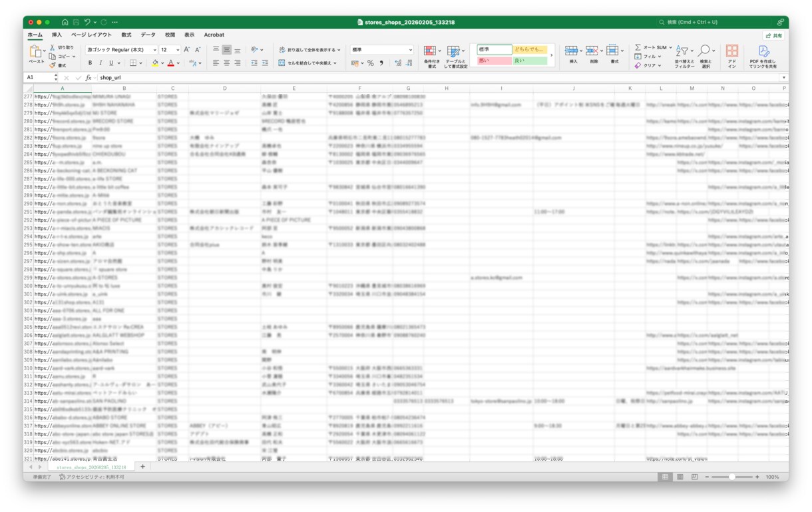
Task: Open the Acrobat ribbon tab
Action: tap(214, 35)
